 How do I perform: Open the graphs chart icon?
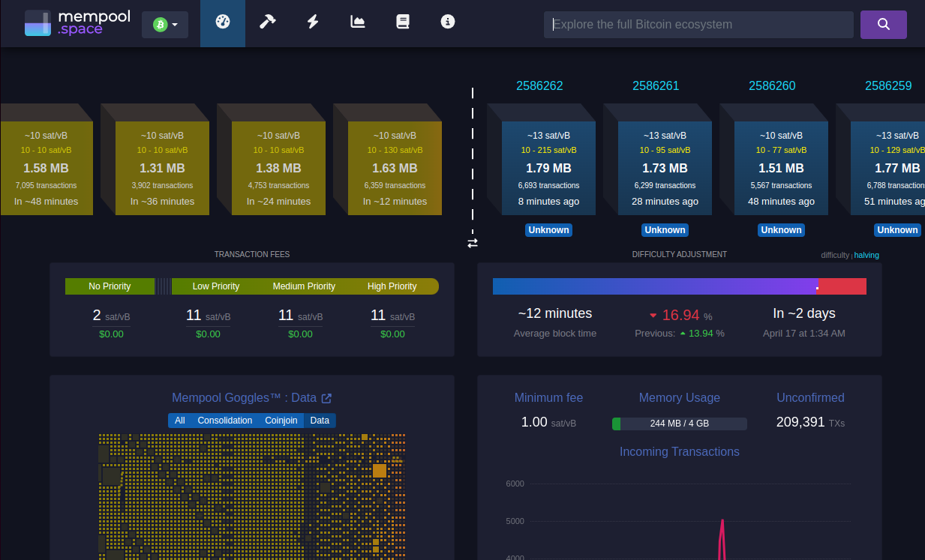click(358, 22)
